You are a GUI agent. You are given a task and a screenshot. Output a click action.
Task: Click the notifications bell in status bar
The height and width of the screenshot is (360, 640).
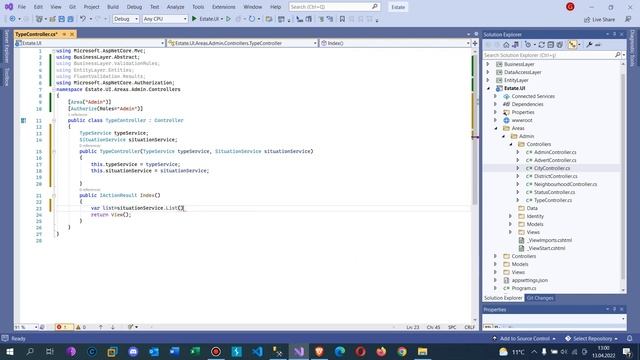[x=629, y=338]
